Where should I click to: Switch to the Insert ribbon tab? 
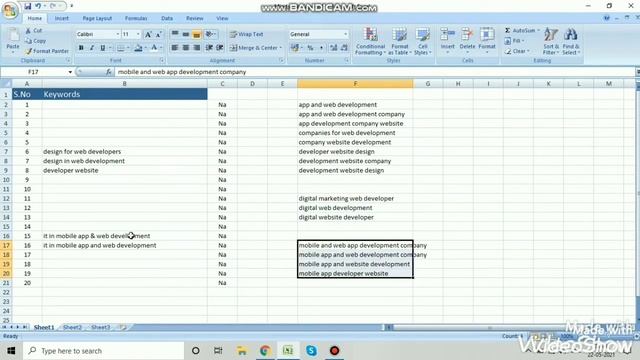[x=62, y=18]
